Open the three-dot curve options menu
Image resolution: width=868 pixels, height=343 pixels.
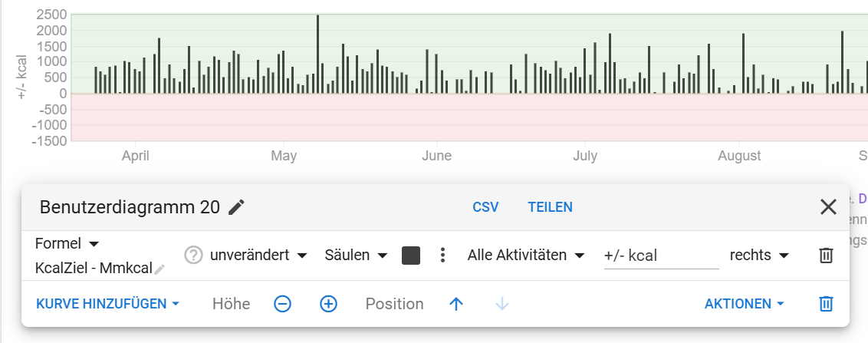tap(442, 256)
